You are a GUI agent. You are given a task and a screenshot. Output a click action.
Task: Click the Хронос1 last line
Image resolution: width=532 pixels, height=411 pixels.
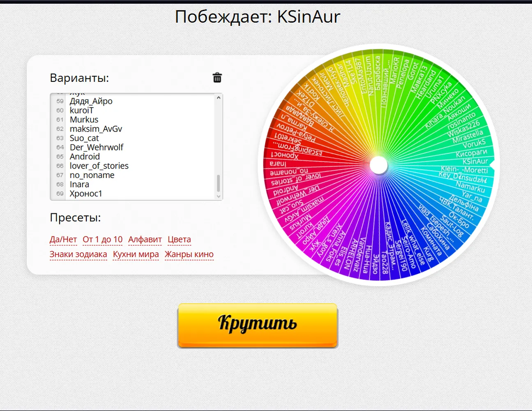[x=86, y=194]
